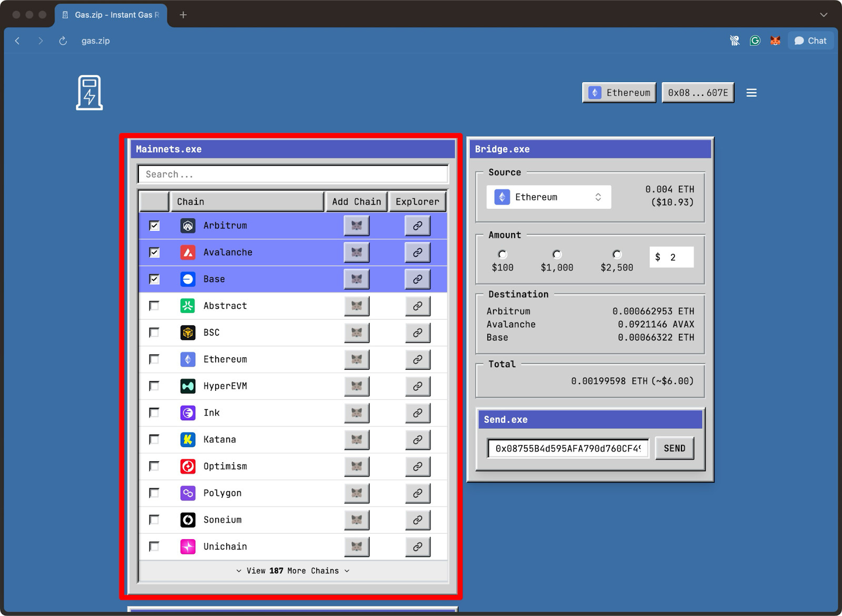Screen dimensions: 842x616
Task: Open Avalanche explorer link icon
Action: (x=418, y=253)
